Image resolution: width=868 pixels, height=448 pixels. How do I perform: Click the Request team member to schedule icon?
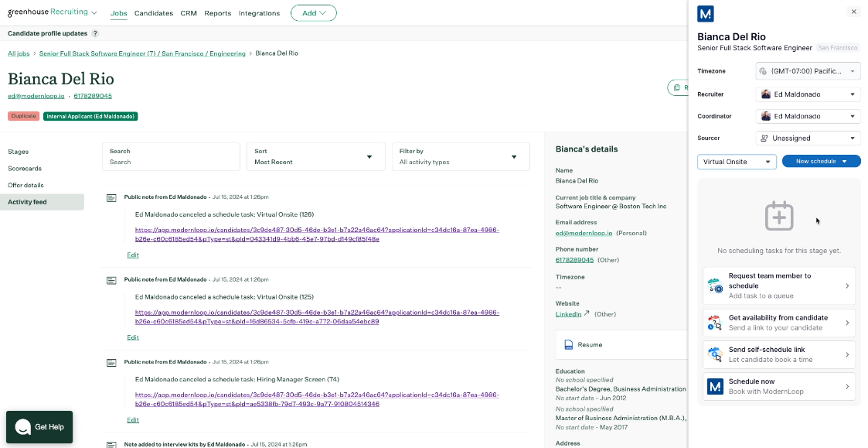point(716,286)
